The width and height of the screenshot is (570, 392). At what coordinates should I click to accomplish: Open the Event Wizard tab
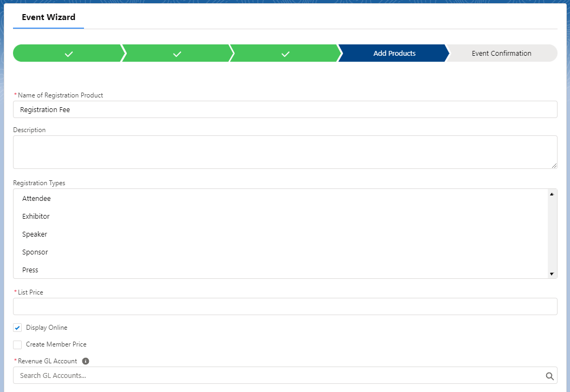(x=48, y=17)
